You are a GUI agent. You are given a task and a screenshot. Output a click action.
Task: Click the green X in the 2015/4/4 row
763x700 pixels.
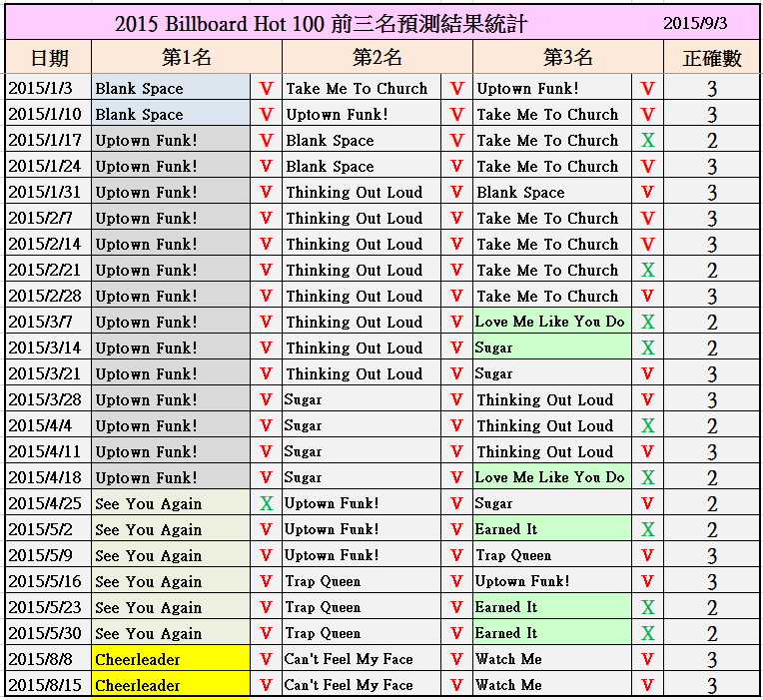pos(648,425)
